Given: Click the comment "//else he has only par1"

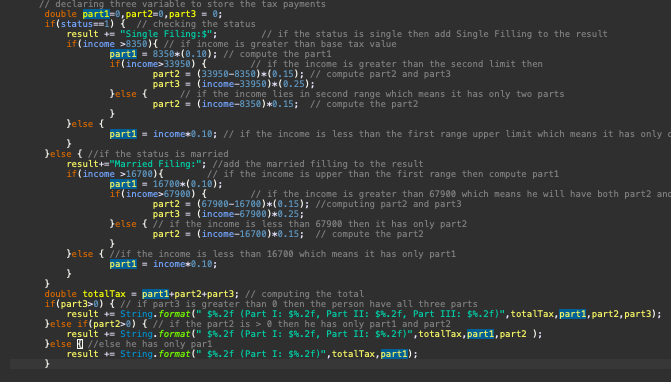Looking at the screenshot, I should coord(150,344).
